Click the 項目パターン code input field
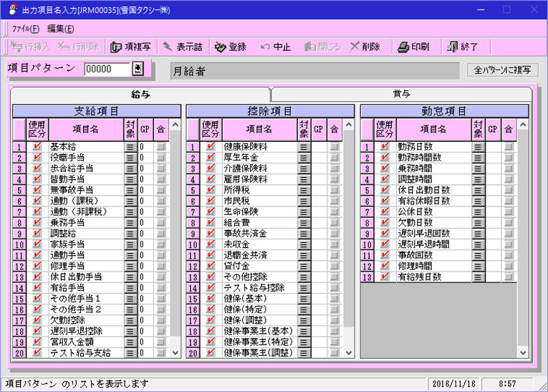The width and height of the screenshot is (548, 392). coord(108,69)
